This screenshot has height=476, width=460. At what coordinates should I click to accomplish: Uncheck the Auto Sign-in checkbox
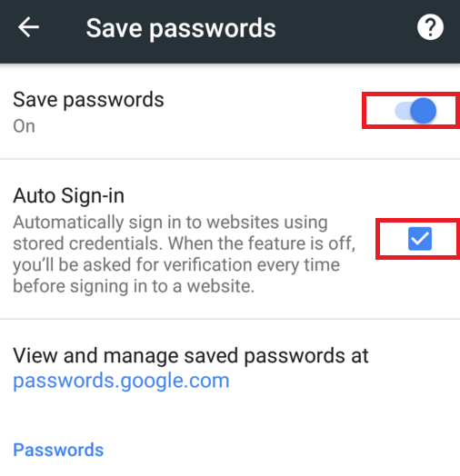tap(420, 239)
